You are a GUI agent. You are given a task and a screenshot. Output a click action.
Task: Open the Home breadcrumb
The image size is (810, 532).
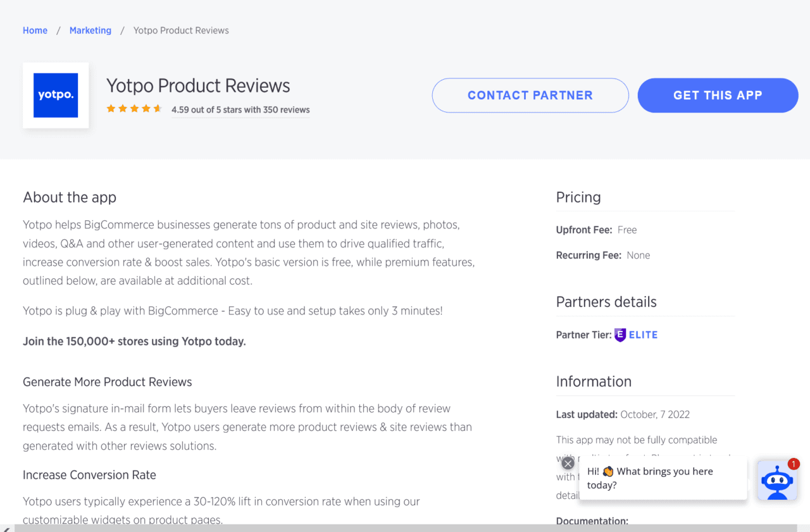35,30
